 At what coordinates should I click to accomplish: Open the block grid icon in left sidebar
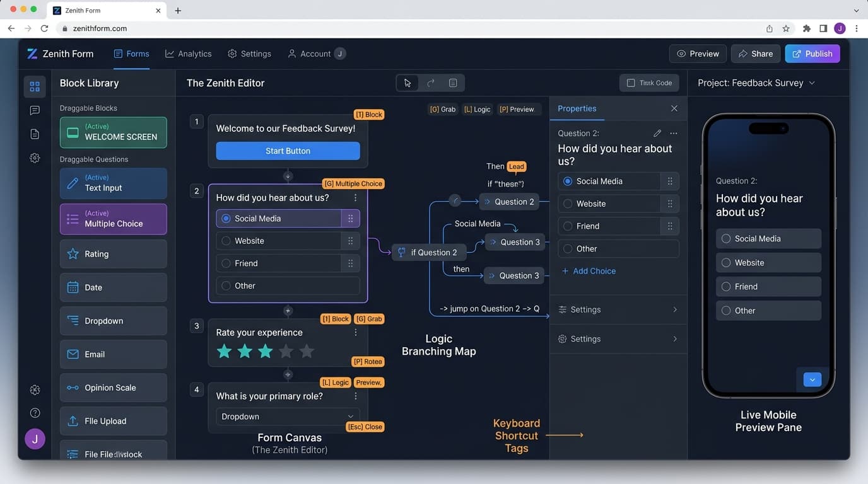click(x=35, y=86)
